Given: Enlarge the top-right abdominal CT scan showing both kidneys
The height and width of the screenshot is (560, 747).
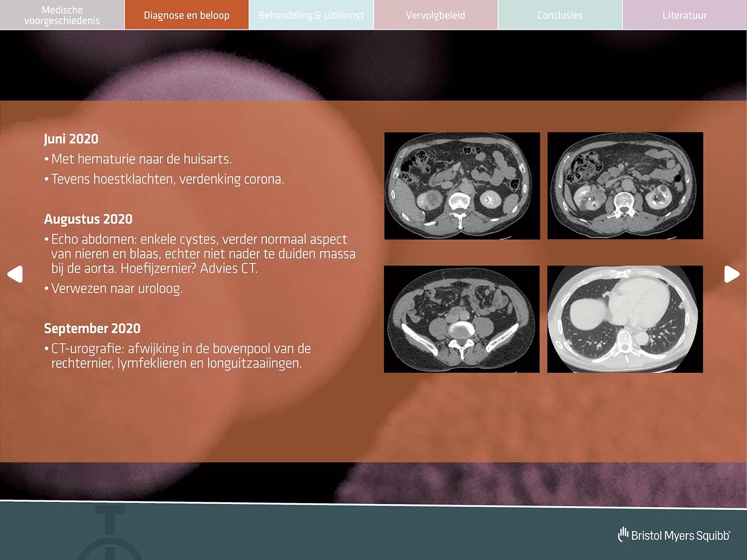Looking at the screenshot, I should pos(625,186).
